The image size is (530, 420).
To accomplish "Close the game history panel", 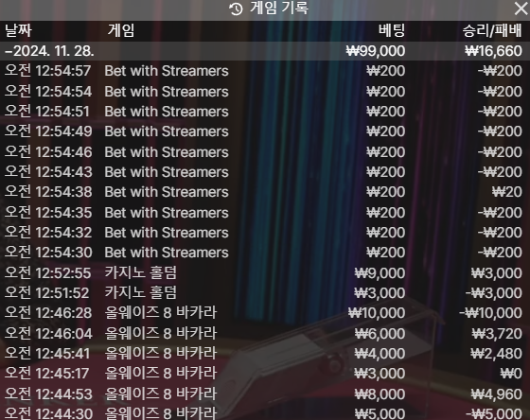I will point(521,9).
